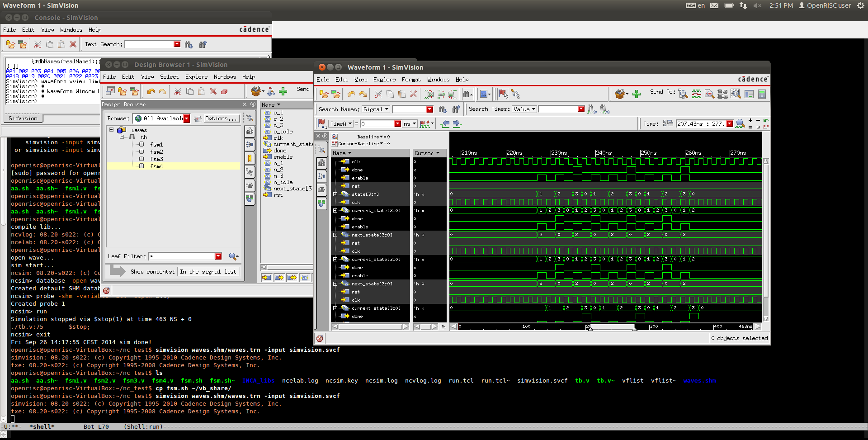Toggle Design Browser sidebar panel collapse arrow

(253, 104)
